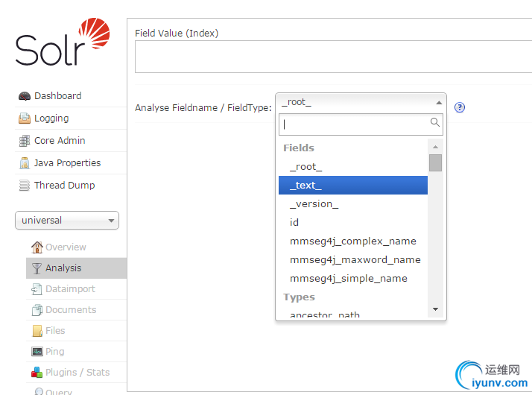Go to Core Admin
This screenshot has height=395, width=532.
coord(60,141)
